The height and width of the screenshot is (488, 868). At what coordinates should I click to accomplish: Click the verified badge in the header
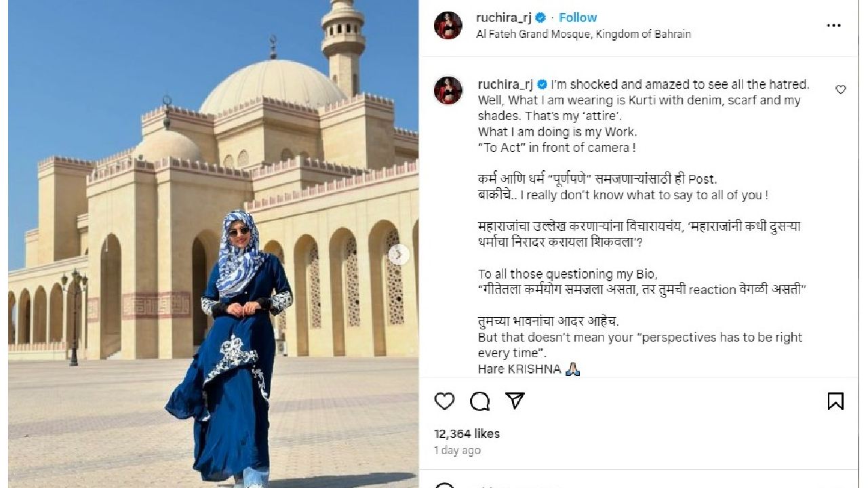(x=540, y=18)
